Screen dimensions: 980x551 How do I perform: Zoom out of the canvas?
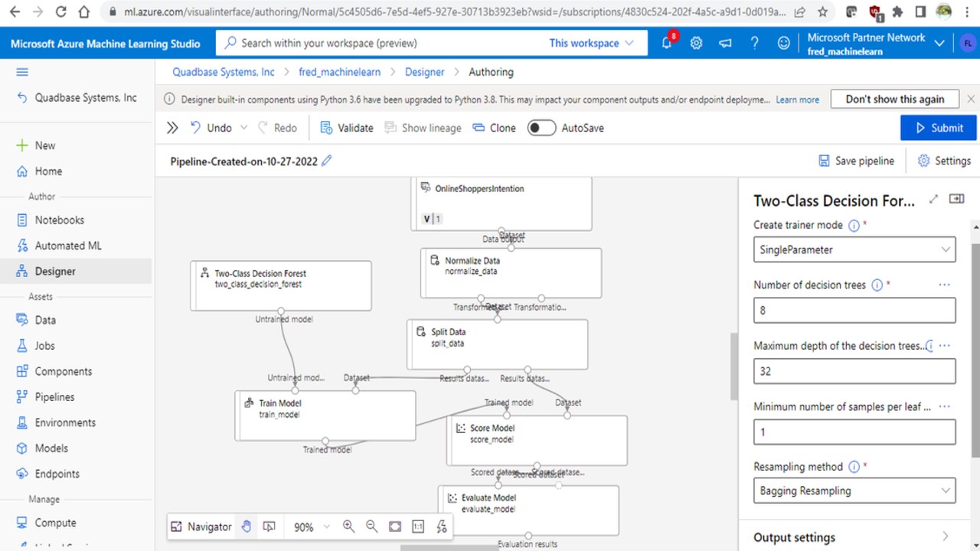[371, 527]
